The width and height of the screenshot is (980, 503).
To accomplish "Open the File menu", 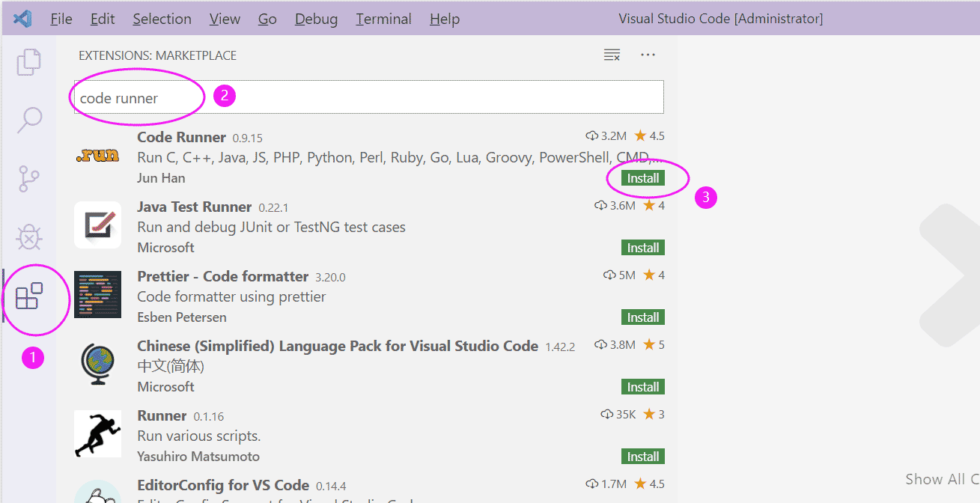I will click(61, 19).
